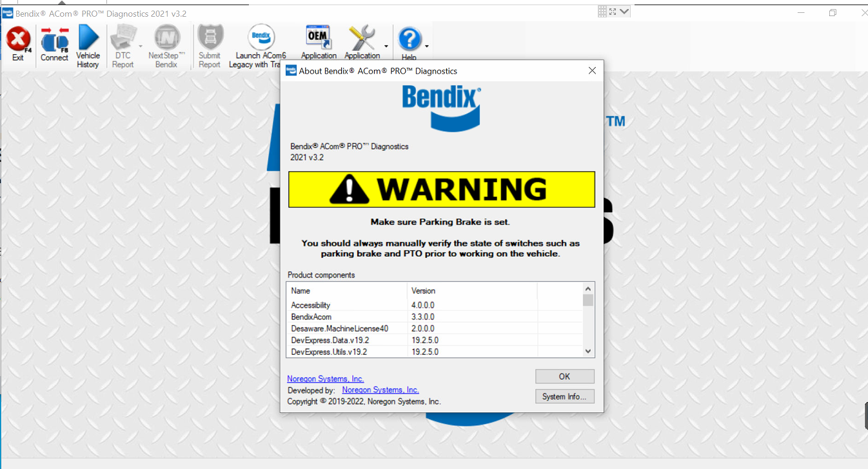The height and width of the screenshot is (469, 868).
Task: Click the scroll down arrow in components list
Action: point(587,351)
